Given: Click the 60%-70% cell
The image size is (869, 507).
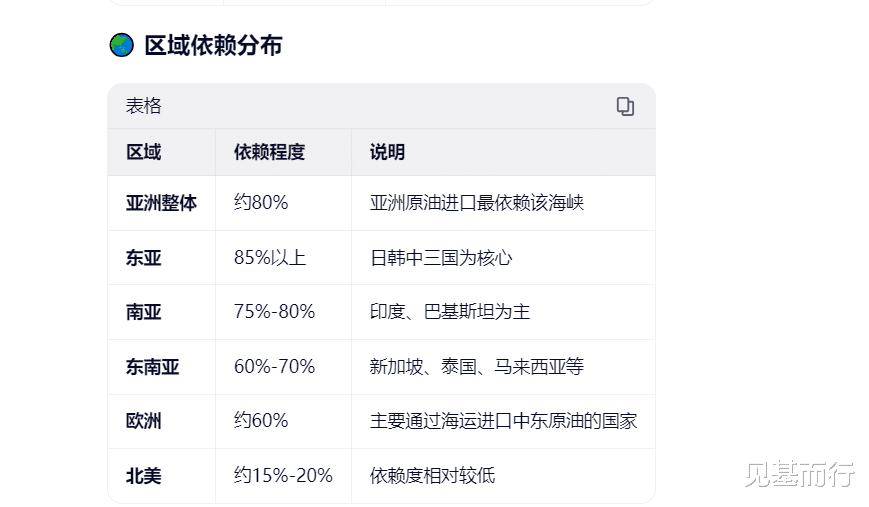Looking at the screenshot, I should pyautogui.click(x=274, y=367).
